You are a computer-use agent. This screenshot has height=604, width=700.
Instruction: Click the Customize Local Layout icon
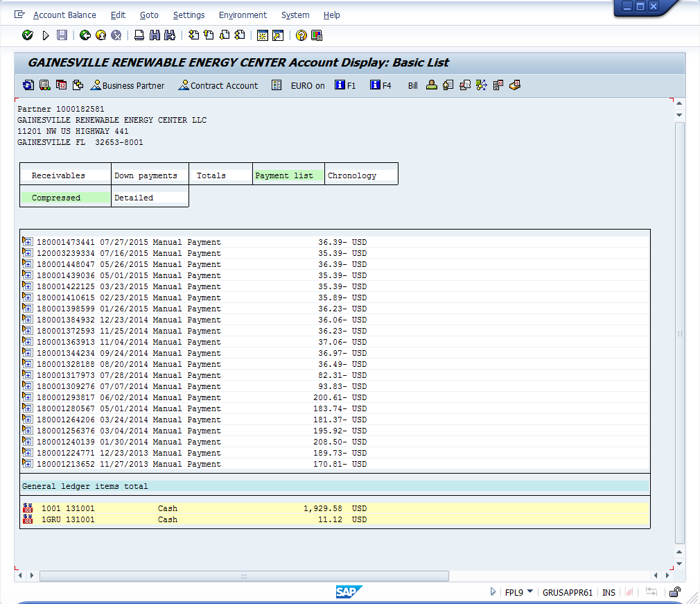coord(317,35)
